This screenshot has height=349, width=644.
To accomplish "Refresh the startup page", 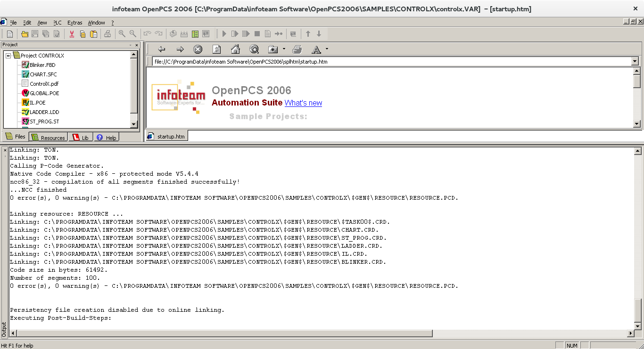I will 217,49.
